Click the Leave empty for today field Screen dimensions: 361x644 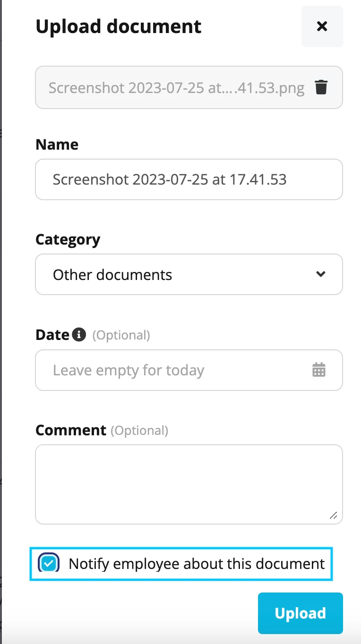click(x=189, y=370)
